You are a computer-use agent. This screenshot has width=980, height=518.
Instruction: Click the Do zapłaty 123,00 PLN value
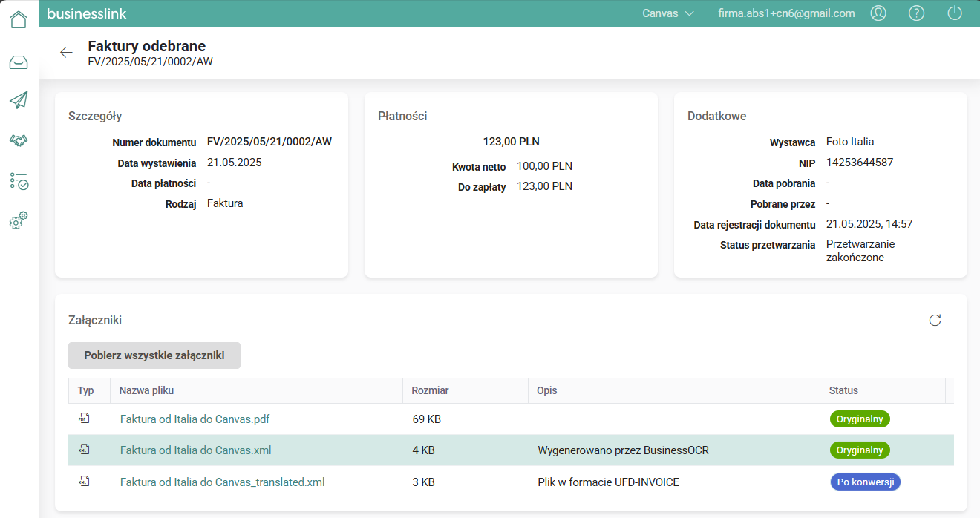tap(544, 186)
